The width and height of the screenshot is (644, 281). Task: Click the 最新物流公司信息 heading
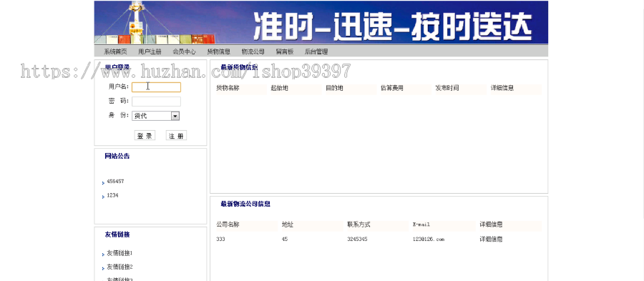point(245,204)
